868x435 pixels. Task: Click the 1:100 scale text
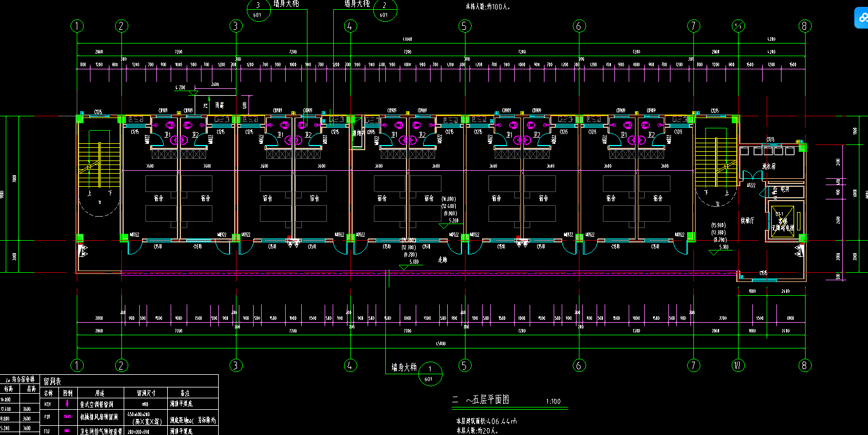coord(554,401)
